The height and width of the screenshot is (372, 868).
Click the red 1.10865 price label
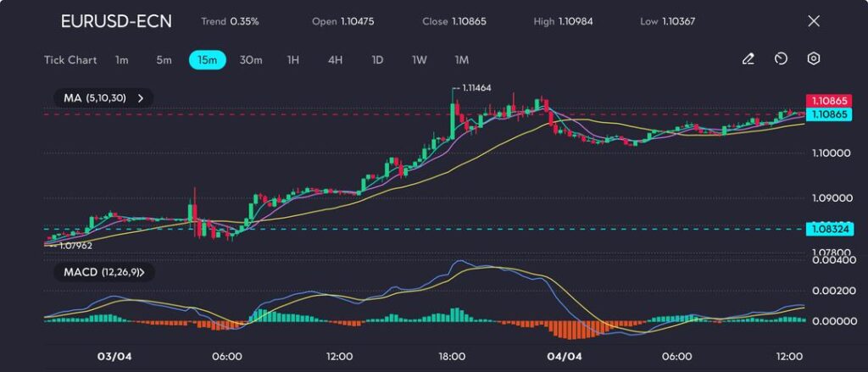[829, 100]
